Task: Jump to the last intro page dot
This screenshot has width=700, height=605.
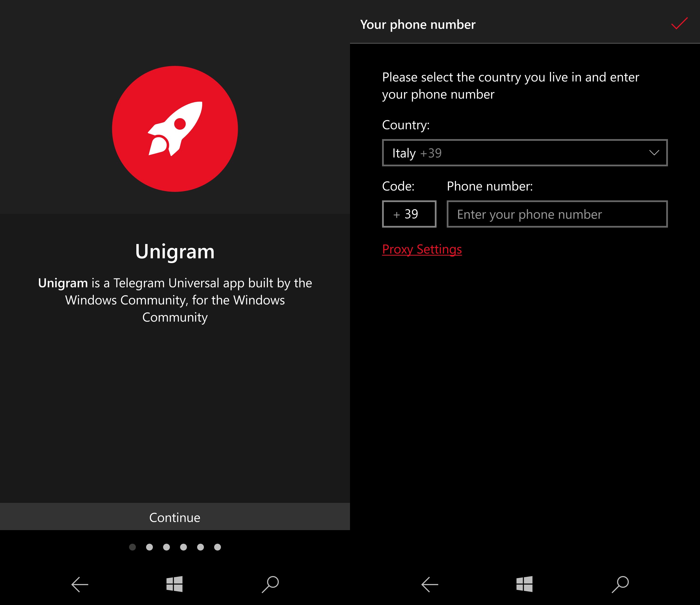Action: pos(218,547)
